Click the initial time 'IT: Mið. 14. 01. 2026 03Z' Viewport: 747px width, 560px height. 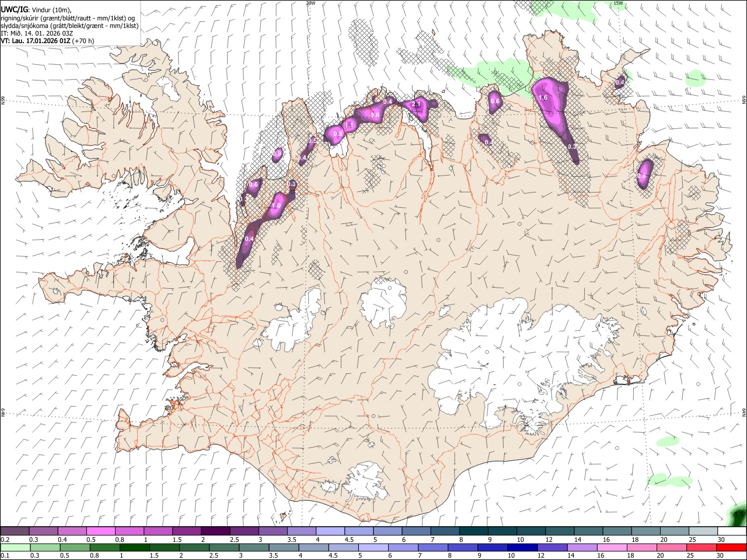(37, 33)
